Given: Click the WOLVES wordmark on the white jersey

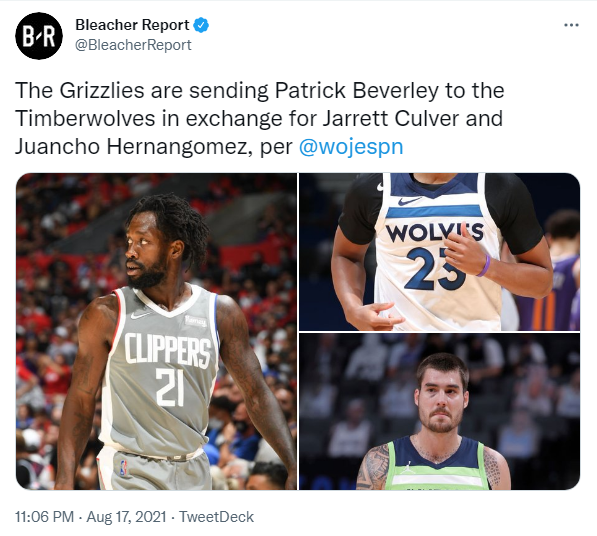Looking at the screenshot, I should point(434,232).
